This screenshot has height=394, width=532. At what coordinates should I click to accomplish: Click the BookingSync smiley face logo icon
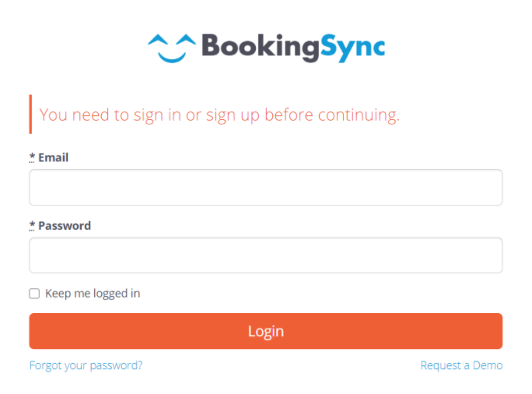coord(171,47)
